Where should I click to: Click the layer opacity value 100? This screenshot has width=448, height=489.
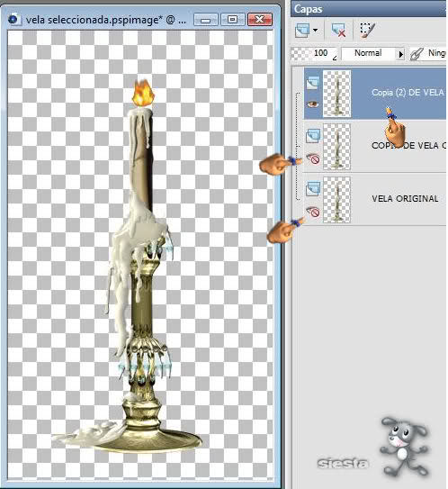[x=320, y=53]
